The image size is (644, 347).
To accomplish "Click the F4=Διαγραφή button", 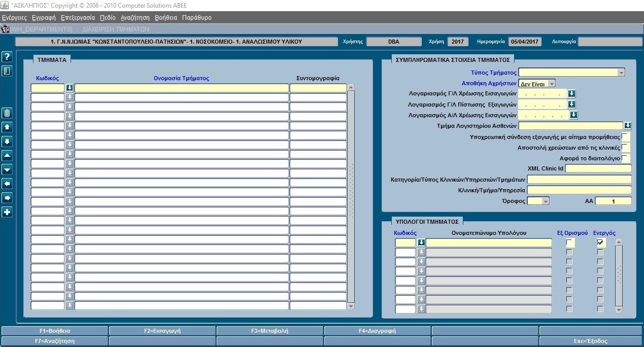I will 377,331.
